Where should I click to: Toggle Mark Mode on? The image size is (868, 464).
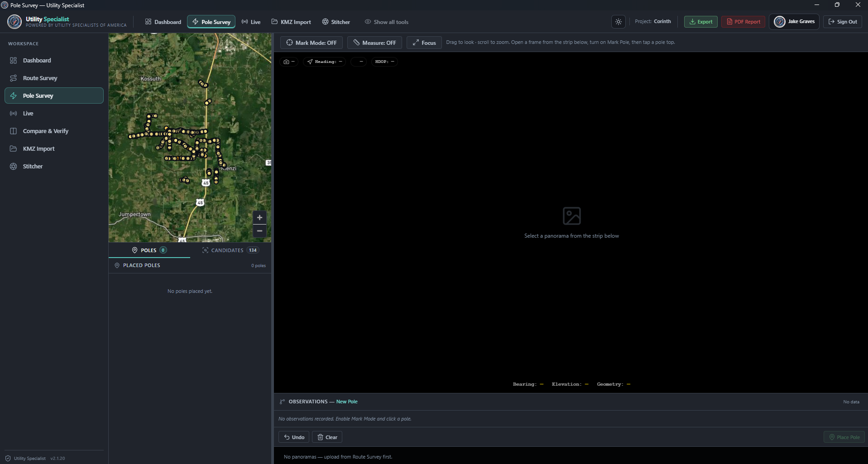click(x=312, y=43)
